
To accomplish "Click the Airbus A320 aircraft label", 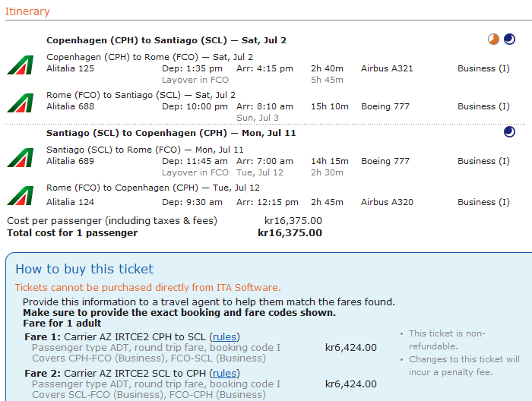I will point(387,202).
